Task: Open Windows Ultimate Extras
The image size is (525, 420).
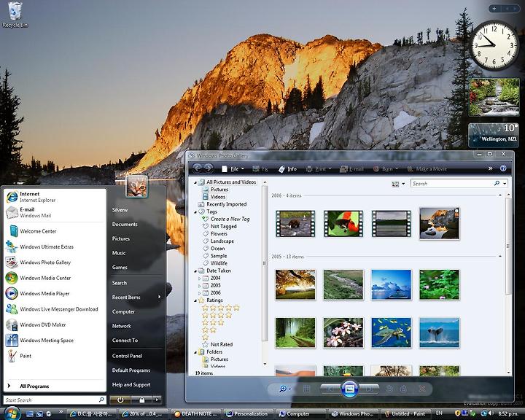Action: [x=55, y=247]
